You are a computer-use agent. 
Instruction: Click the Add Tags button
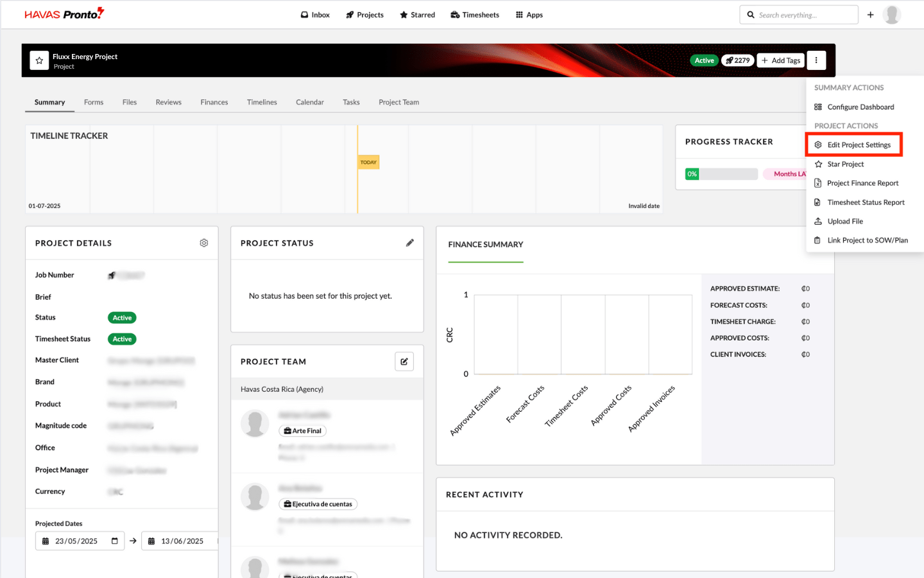pyautogui.click(x=781, y=60)
